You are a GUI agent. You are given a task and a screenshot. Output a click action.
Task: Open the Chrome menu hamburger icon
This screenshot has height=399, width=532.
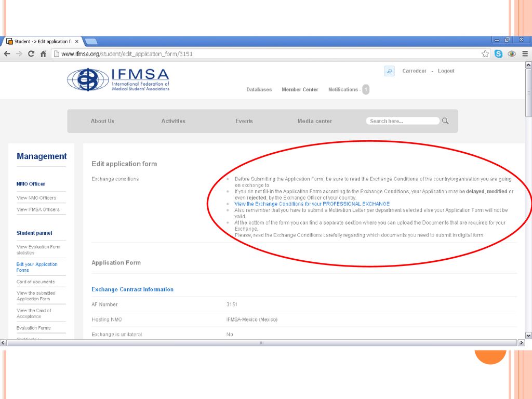point(525,54)
